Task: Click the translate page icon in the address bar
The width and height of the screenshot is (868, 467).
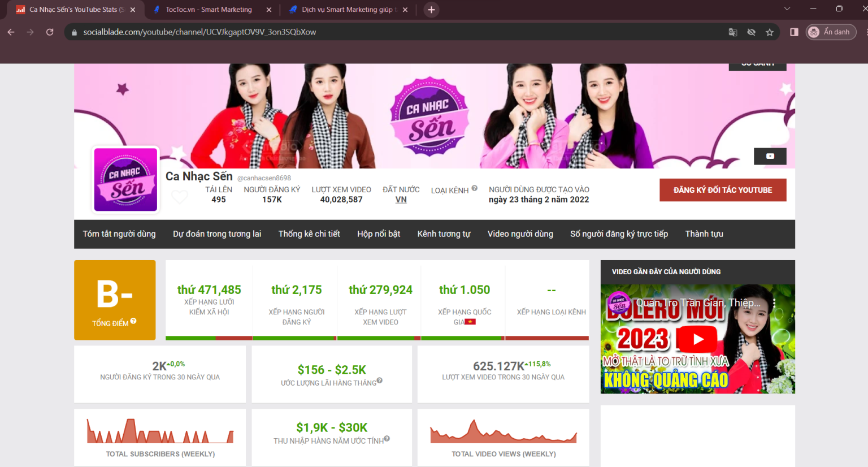Action: point(732,32)
